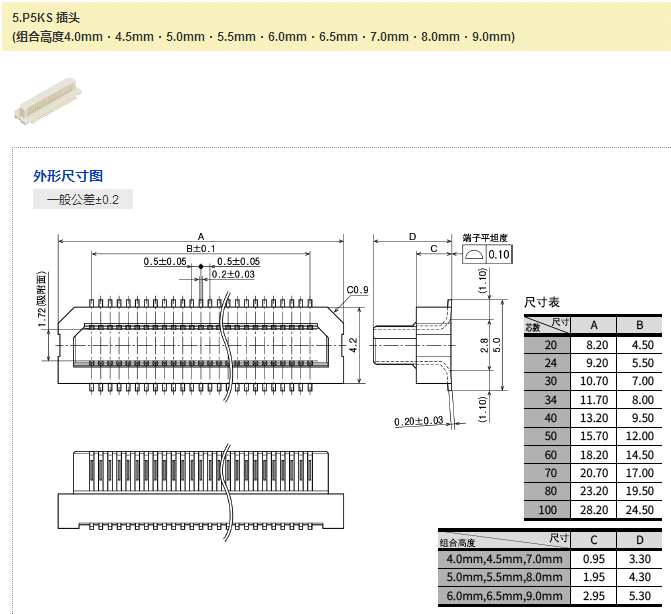Click the terminal flatness symbol icon
The height and width of the screenshot is (614, 671).
coord(475,255)
